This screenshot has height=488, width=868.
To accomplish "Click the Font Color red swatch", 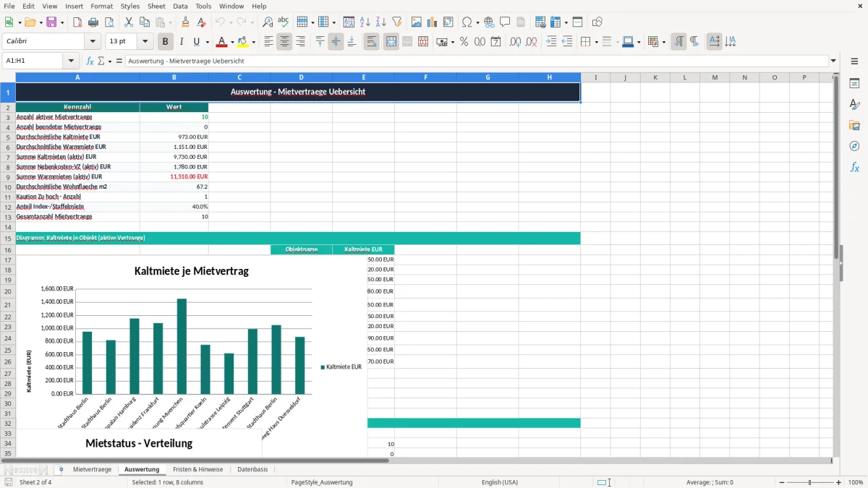I will pos(223,42).
